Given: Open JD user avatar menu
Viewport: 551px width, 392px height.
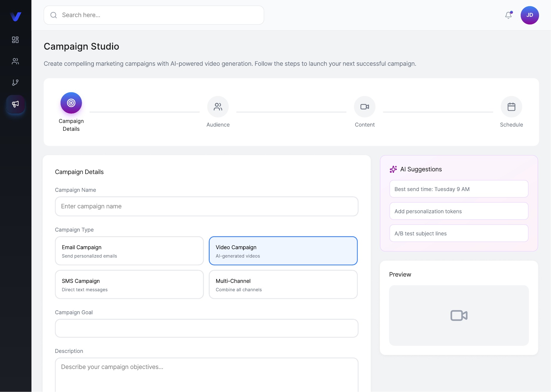Looking at the screenshot, I should (530, 15).
